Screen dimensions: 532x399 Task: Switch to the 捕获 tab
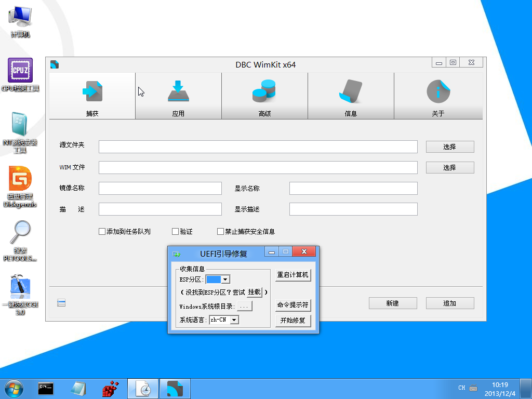click(92, 96)
